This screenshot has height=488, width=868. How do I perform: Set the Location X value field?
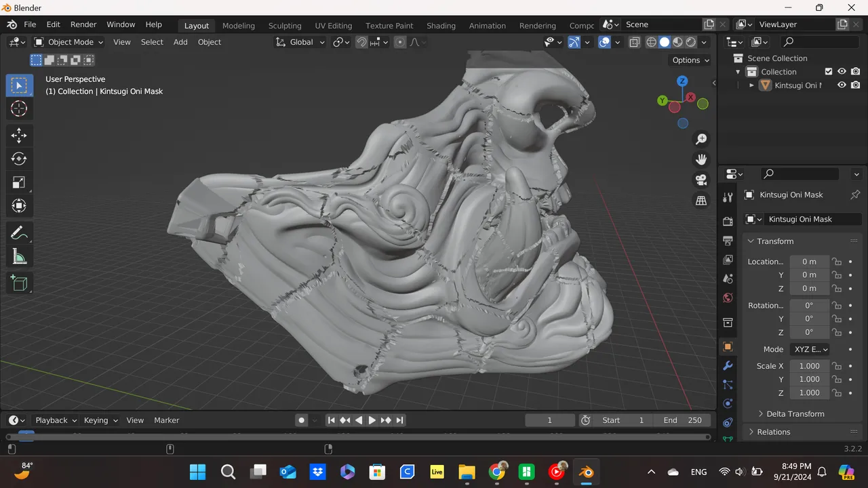click(809, 262)
